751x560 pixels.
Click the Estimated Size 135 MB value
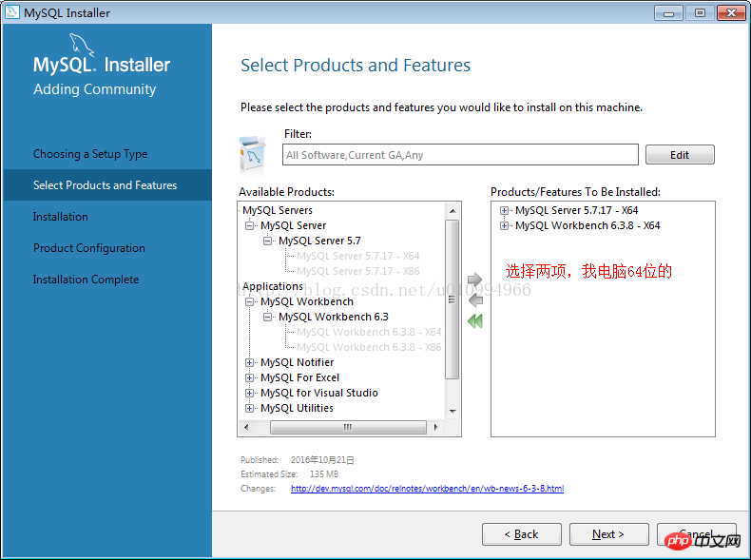(324, 474)
